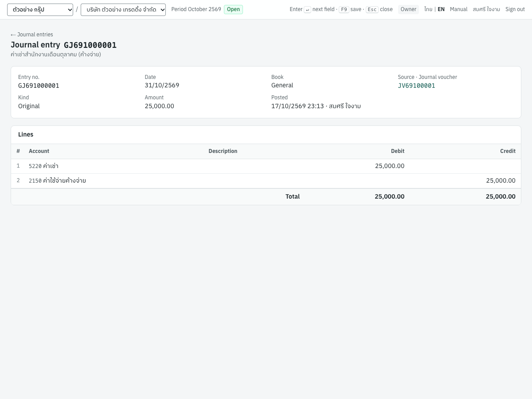
Task: Click the total credit 25,000.00
Action: [501, 196]
